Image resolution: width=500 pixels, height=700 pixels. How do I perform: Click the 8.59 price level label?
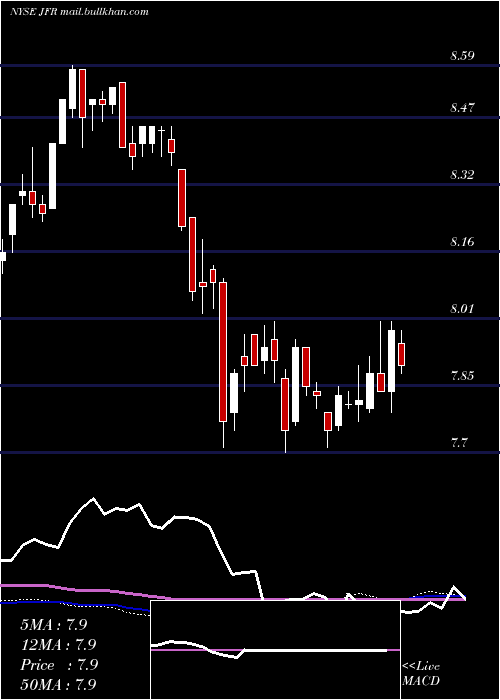462,56
